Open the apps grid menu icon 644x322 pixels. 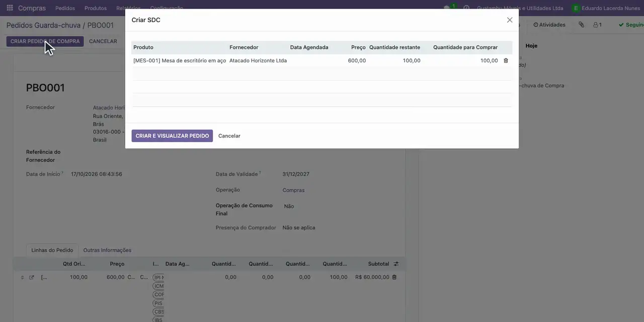tap(10, 8)
